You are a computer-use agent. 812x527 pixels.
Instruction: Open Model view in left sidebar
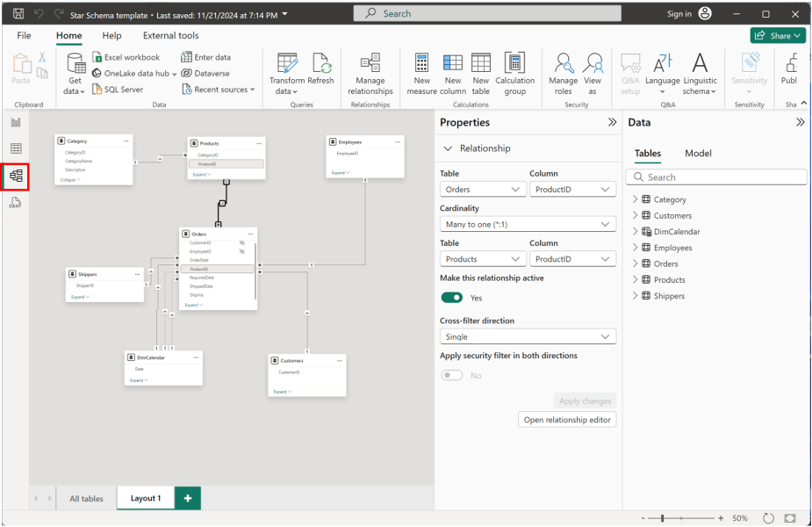point(16,177)
